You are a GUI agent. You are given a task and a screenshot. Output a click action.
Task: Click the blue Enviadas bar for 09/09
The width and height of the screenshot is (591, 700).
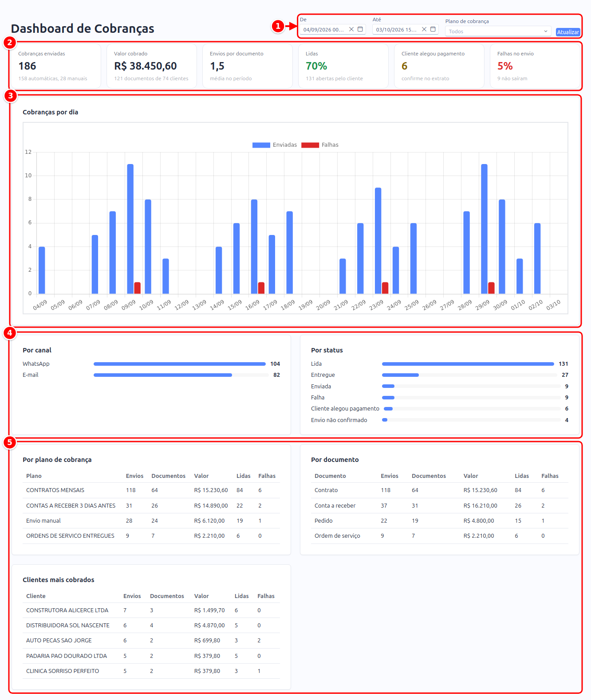click(130, 229)
